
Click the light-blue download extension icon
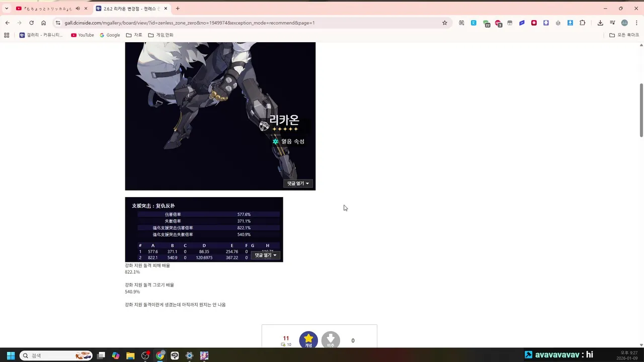(x=570, y=23)
